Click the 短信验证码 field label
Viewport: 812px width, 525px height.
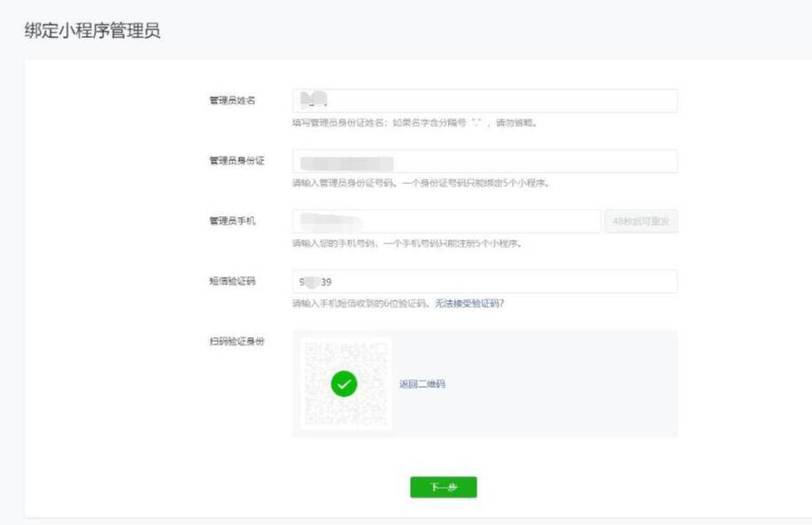point(232,282)
